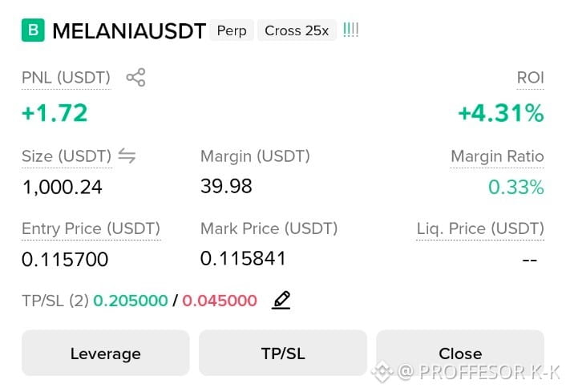Tap the Entry Price (USDT) label
The image size is (566, 392).
click(x=91, y=228)
